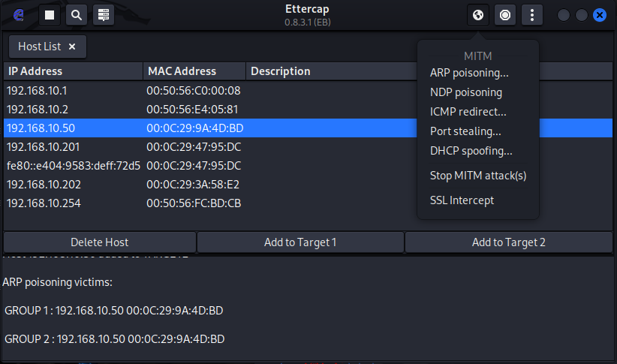Click MAC address 00:50:56:C0:00:08
617x364 pixels.
[x=194, y=91]
